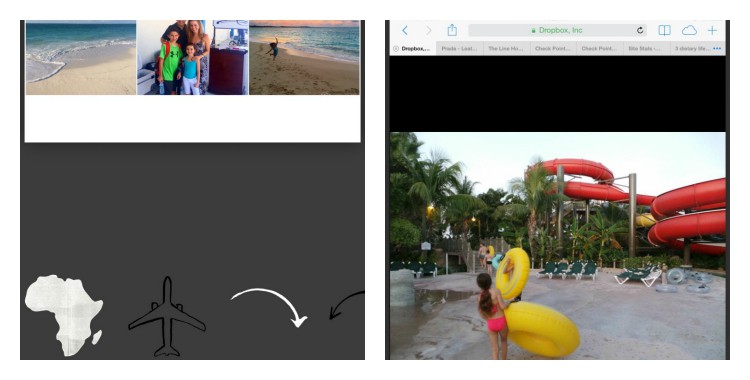Switch to The Line Ho... tab
Viewport: 750px width, 380px height.
(506, 49)
